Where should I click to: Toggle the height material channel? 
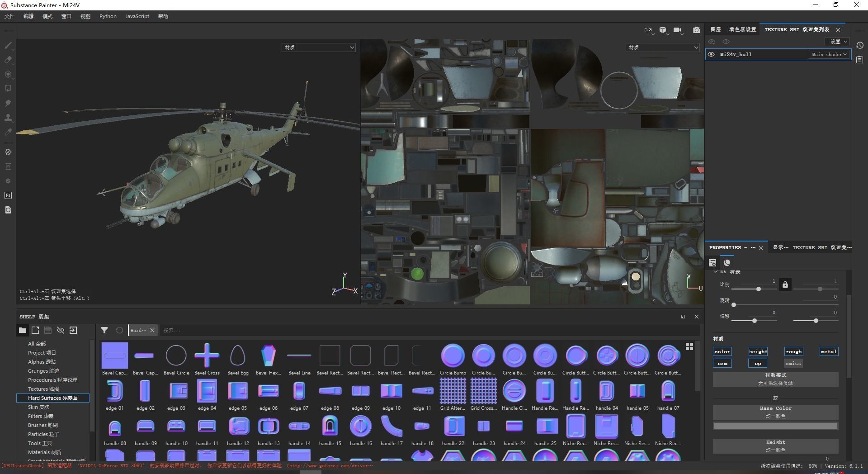(758, 351)
